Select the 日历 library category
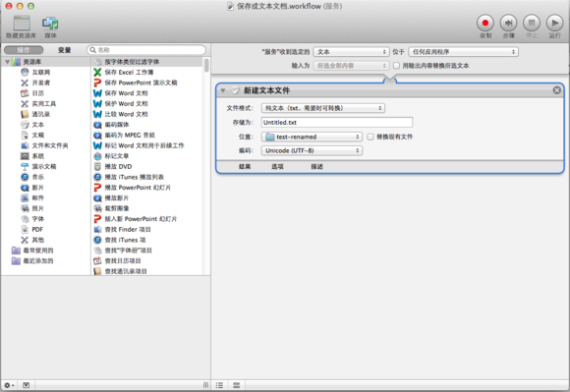 [x=32, y=93]
